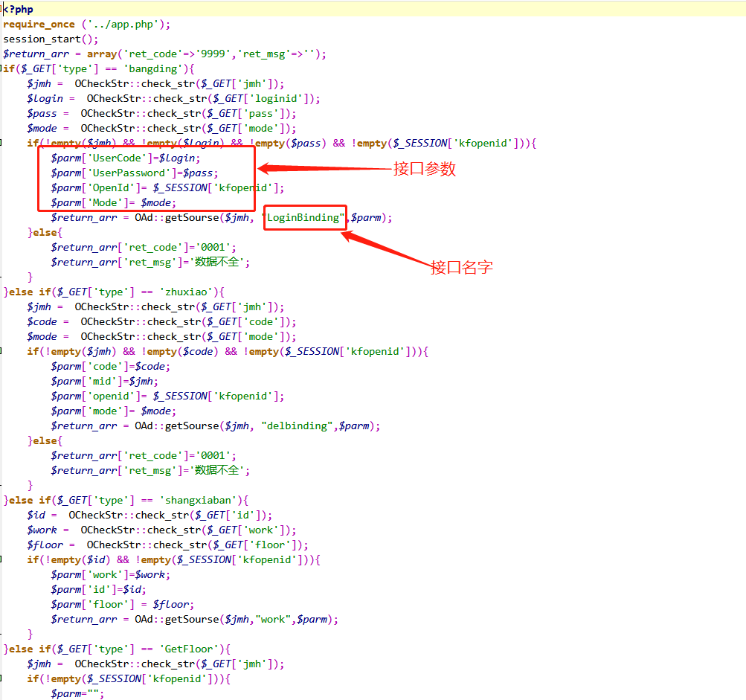Click the $pass = OCheckStr::check_str line
Screen dimensions: 746x700
pyautogui.click(x=161, y=114)
